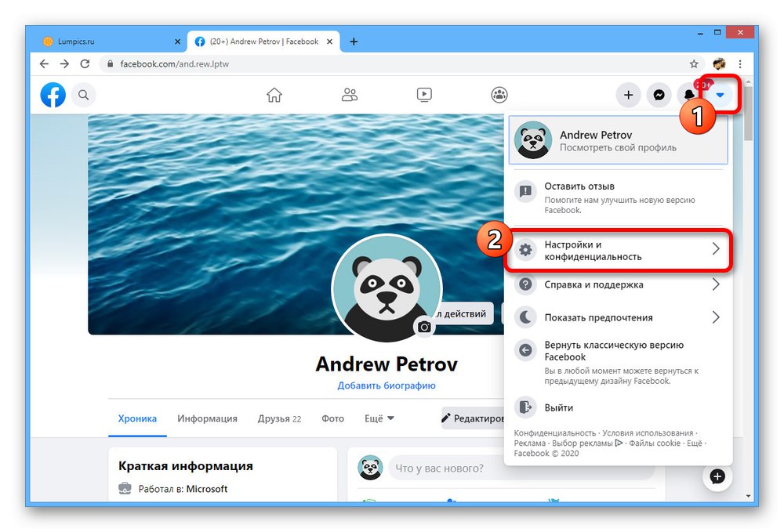View the site padlock info
784x532 pixels.
coord(110,64)
